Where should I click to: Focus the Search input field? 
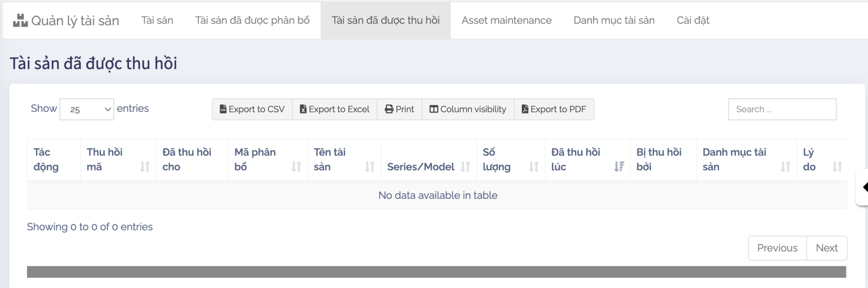(x=782, y=109)
